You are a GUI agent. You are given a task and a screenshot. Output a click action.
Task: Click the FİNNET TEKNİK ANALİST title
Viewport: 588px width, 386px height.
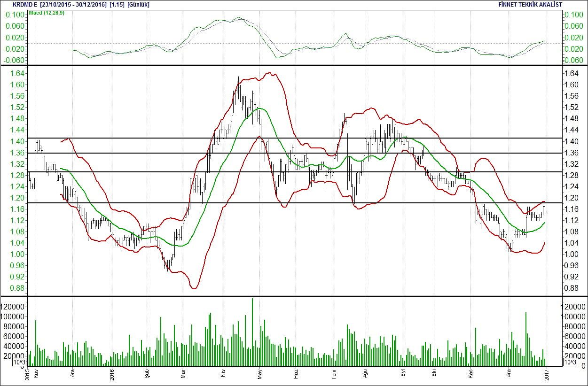click(x=530, y=4)
